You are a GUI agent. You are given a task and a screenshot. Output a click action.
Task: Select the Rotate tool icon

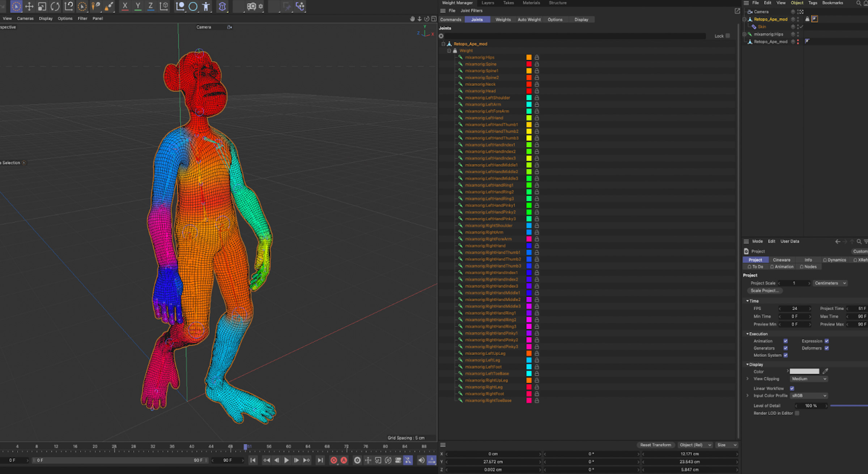(x=55, y=6)
